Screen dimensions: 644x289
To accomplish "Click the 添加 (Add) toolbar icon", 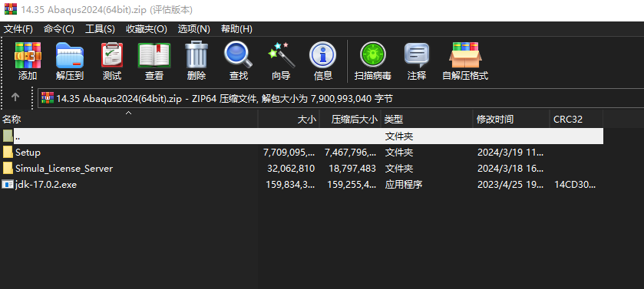I will coord(28,55).
